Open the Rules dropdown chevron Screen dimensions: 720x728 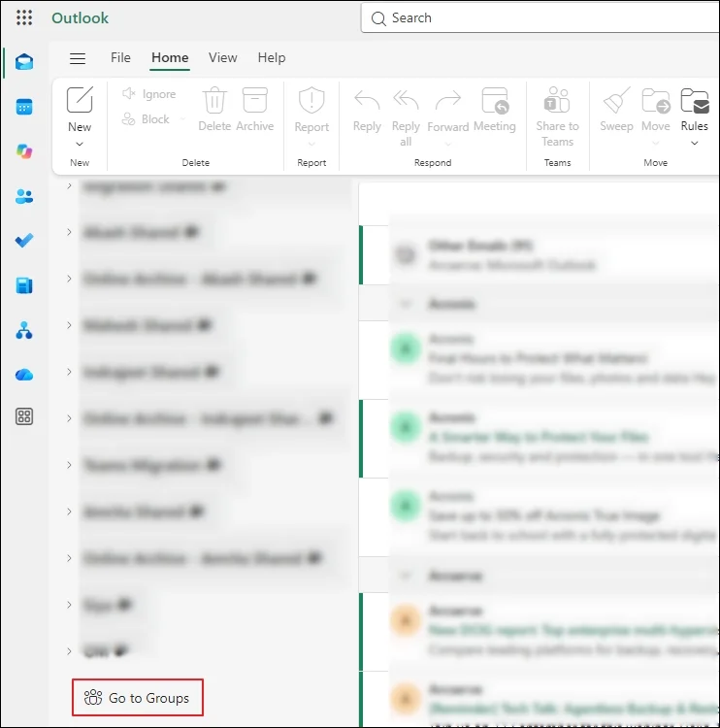tap(695, 143)
